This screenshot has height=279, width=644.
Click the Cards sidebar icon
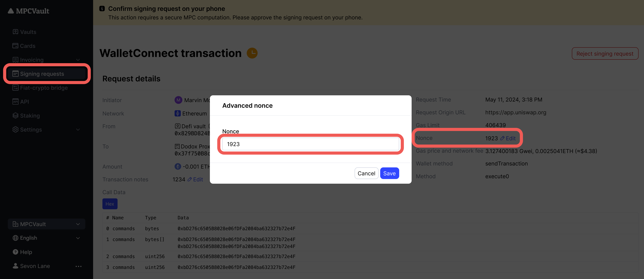[16, 46]
